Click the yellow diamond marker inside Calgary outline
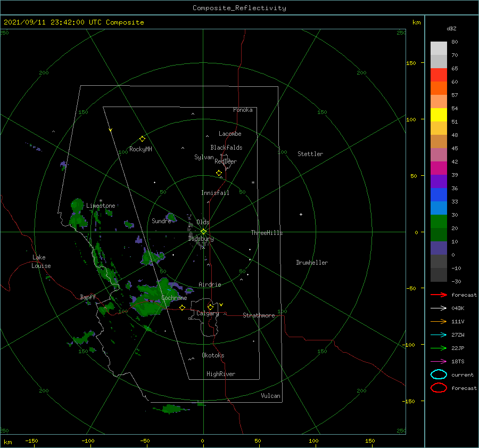Image resolution: width=479 pixels, height=448 pixels. 210,307
